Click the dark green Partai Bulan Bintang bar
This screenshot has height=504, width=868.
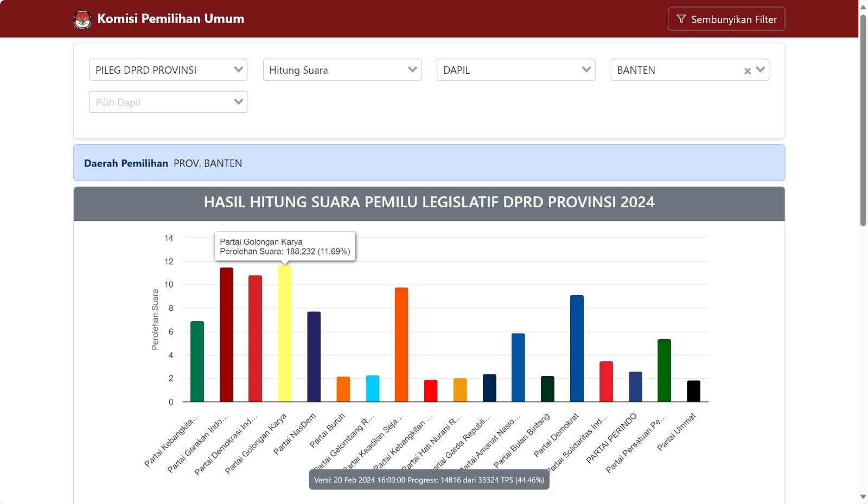548,389
